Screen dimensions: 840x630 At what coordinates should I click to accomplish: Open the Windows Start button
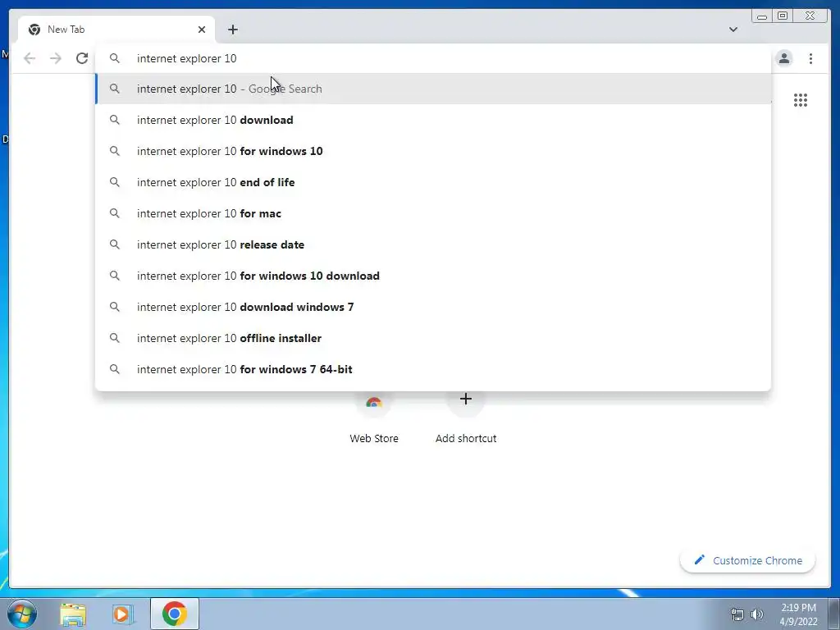[x=21, y=614]
